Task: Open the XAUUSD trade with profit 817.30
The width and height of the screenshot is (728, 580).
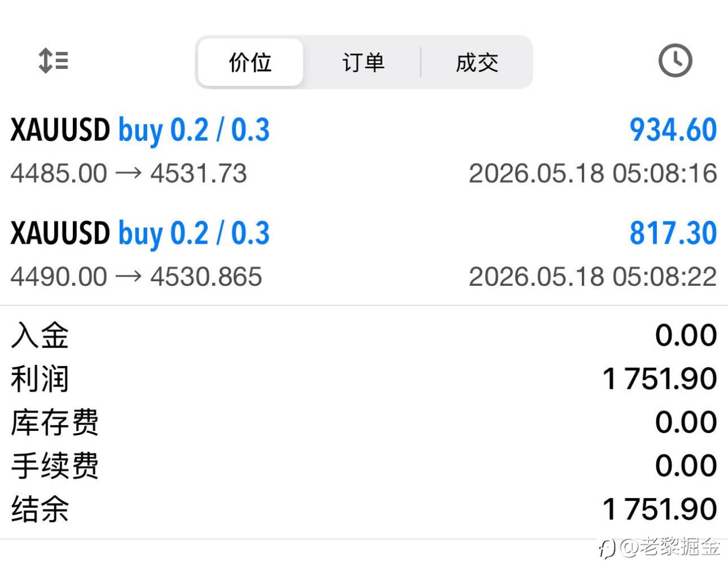Action: click(364, 254)
